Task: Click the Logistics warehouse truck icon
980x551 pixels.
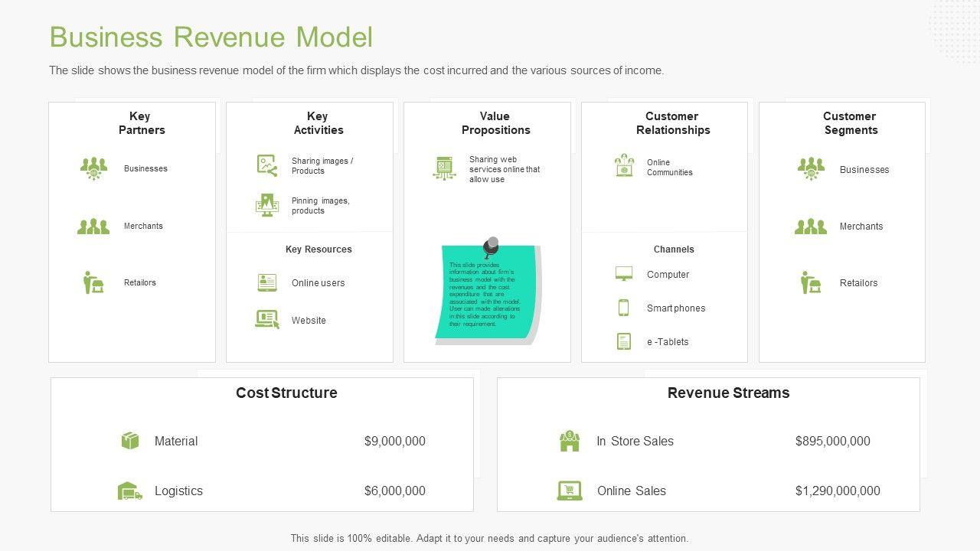Action: (130, 491)
